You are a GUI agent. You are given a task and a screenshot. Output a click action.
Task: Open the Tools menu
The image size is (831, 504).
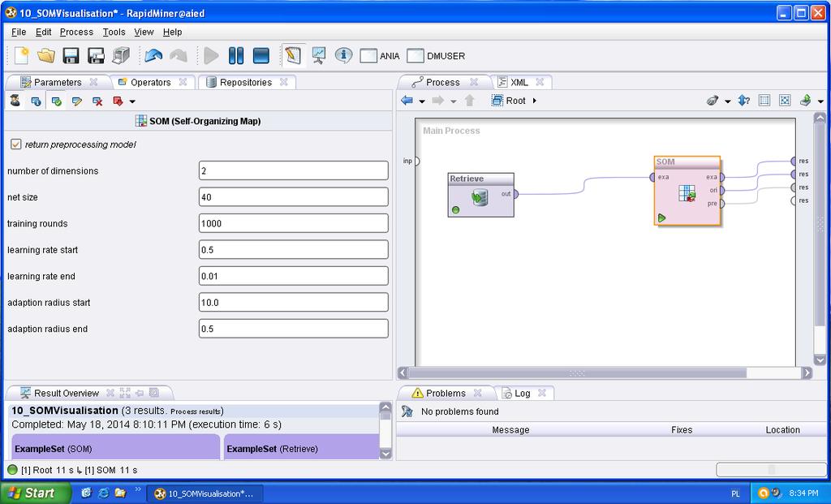tap(114, 32)
